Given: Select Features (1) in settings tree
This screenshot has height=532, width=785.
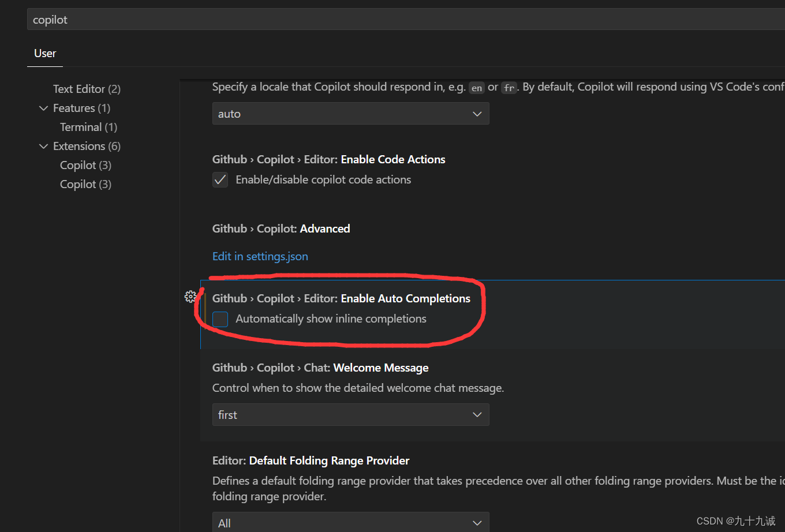Looking at the screenshot, I should pos(81,108).
